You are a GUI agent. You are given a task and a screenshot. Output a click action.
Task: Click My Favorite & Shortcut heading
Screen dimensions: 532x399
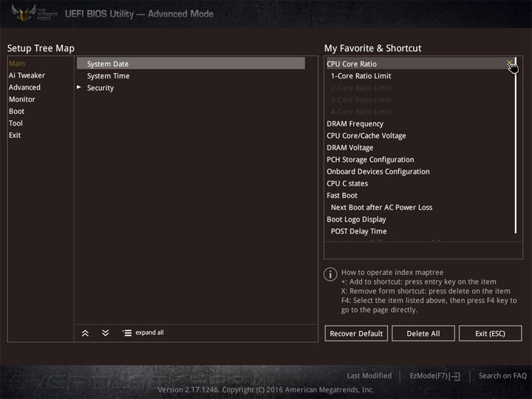point(372,48)
